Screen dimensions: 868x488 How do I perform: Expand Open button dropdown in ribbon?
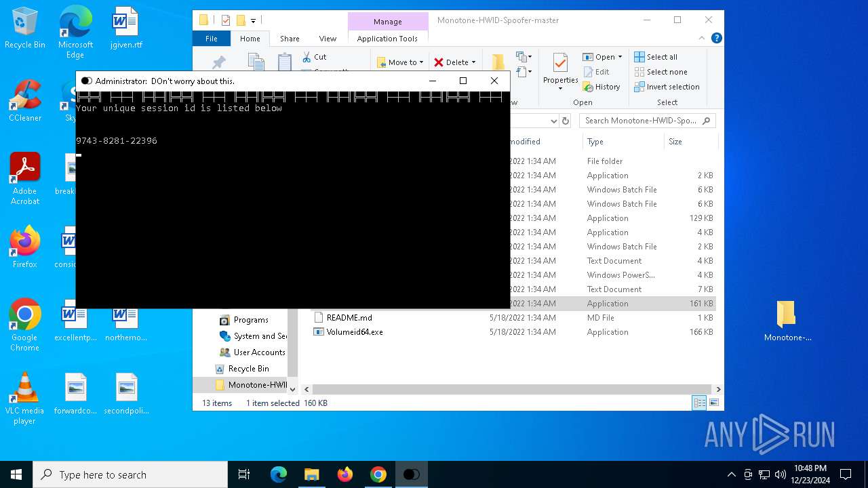click(620, 57)
